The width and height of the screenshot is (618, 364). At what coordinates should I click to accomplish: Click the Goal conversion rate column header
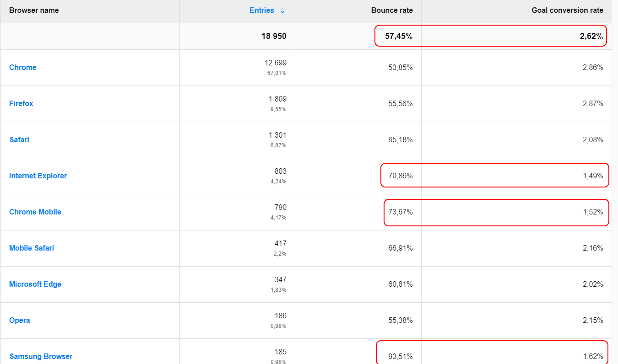click(567, 10)
